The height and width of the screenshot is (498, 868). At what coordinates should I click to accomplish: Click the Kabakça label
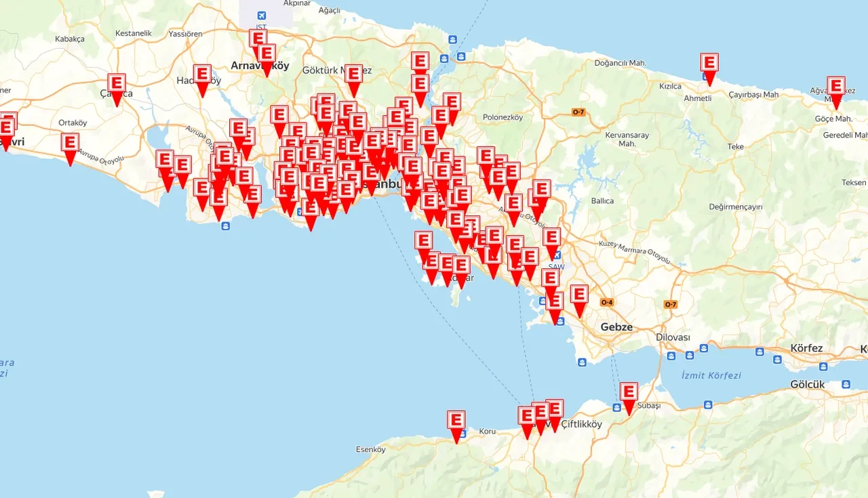(70, 39)
